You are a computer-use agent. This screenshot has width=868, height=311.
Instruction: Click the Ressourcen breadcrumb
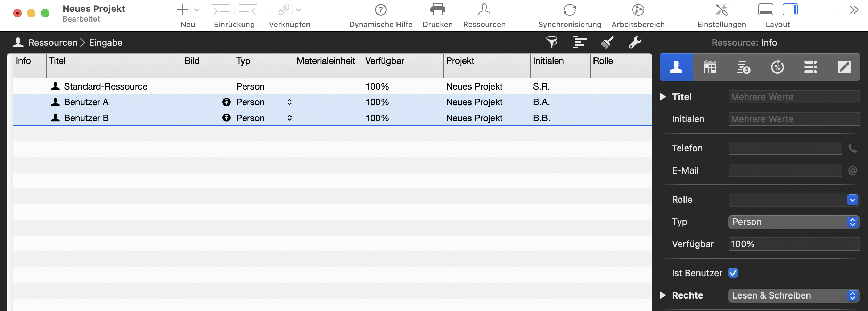(53, 43)
